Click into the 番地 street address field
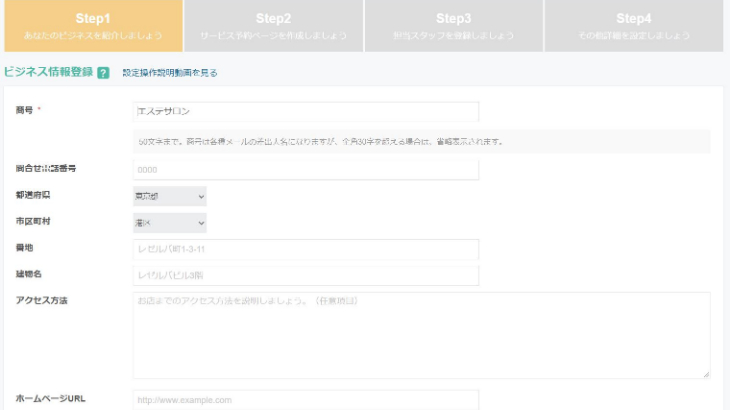 click(x=305, y=249)
